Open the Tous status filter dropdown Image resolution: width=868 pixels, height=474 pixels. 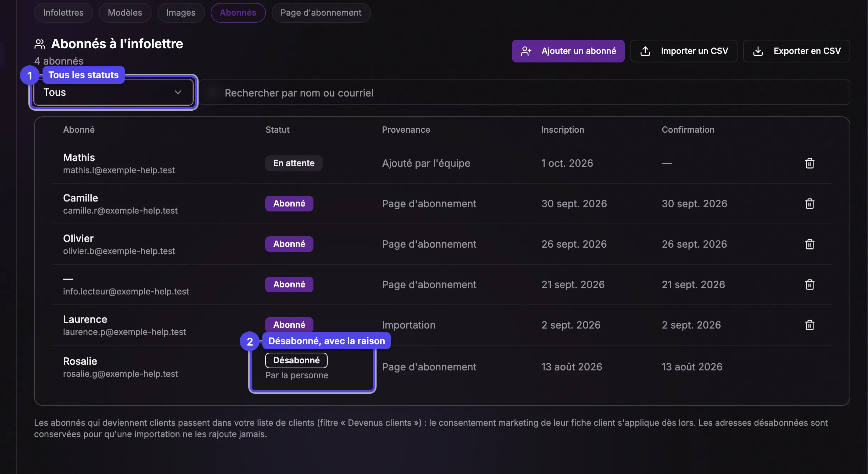click(x=113, y=92)
